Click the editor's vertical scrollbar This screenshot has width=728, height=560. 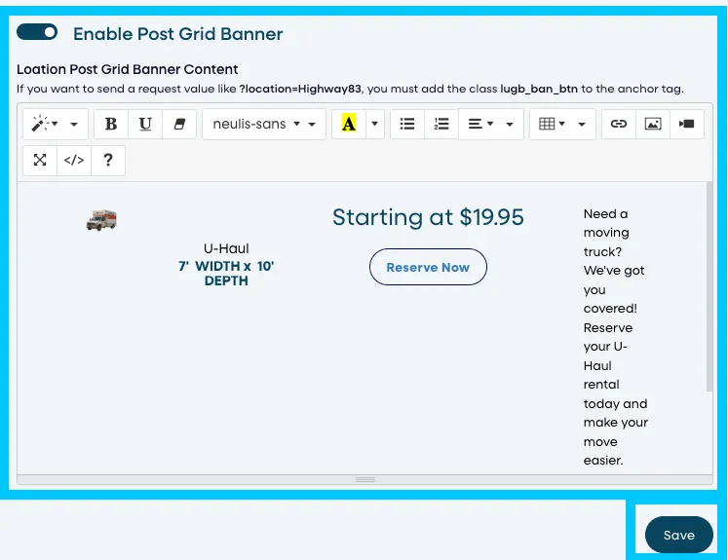click(709, 287)
